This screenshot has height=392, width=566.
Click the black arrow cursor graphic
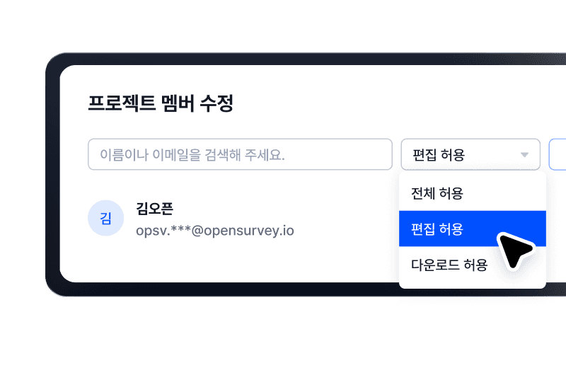tap(515, 250)
